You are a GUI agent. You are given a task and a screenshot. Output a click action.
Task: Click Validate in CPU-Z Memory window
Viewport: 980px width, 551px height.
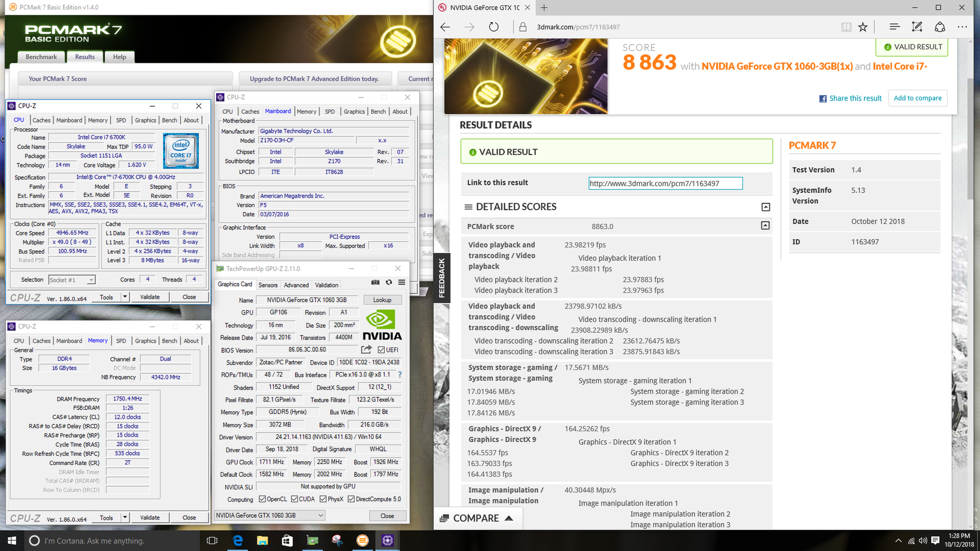click(150, 517)
